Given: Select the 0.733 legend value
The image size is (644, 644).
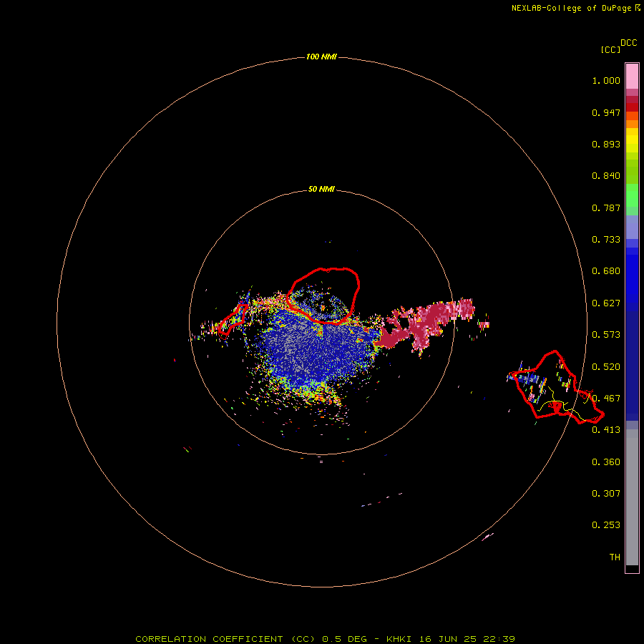Looking at the screenshot, I should point(606,240).
